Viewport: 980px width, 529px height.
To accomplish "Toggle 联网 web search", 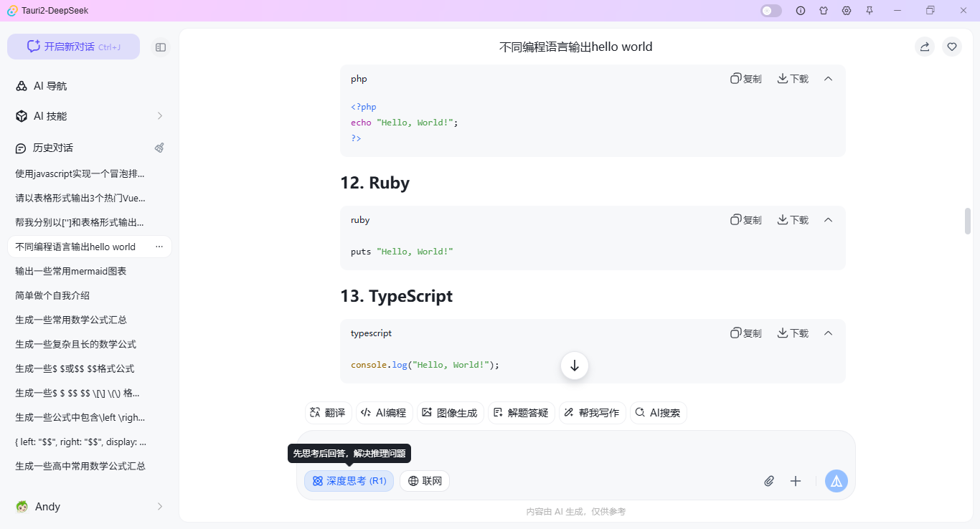I will click(x=425, y=481).
